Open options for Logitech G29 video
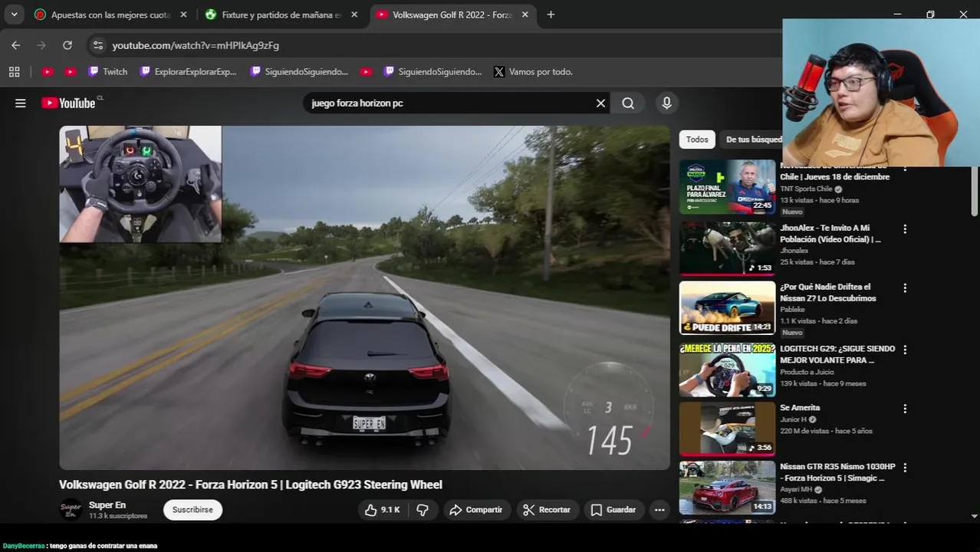Viewport: 980px width, 552px height. [905, 350]
